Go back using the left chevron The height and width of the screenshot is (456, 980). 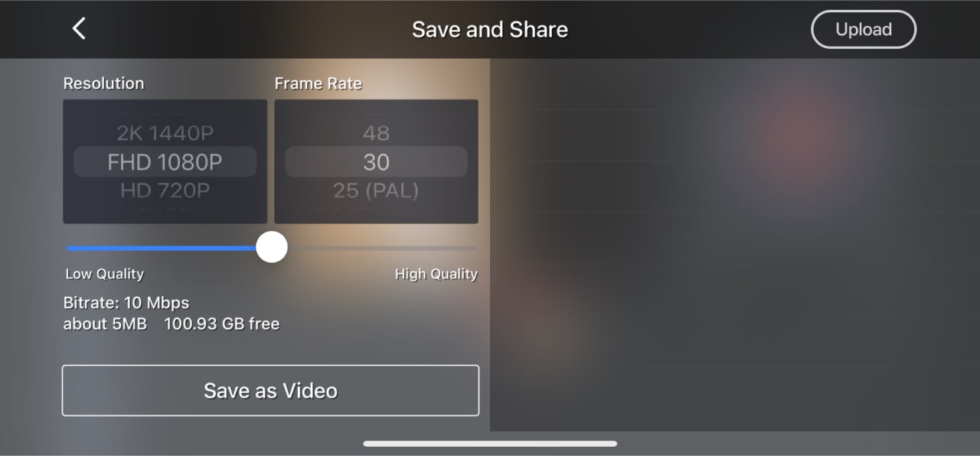79,29
